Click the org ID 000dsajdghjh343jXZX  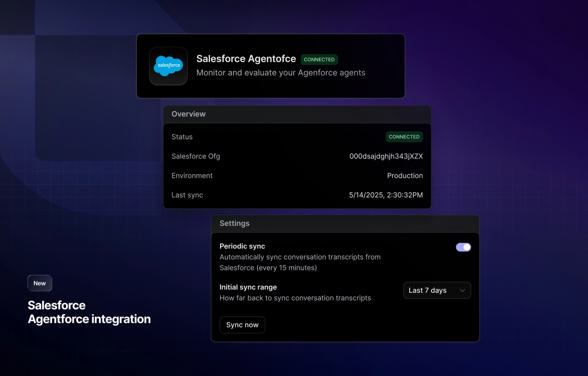coord(386,156)
